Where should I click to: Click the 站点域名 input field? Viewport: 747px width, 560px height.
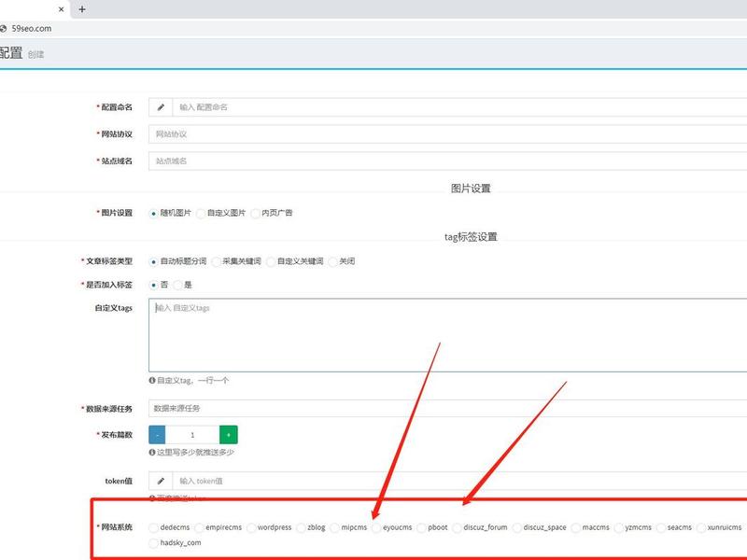[x=448, y=161]
